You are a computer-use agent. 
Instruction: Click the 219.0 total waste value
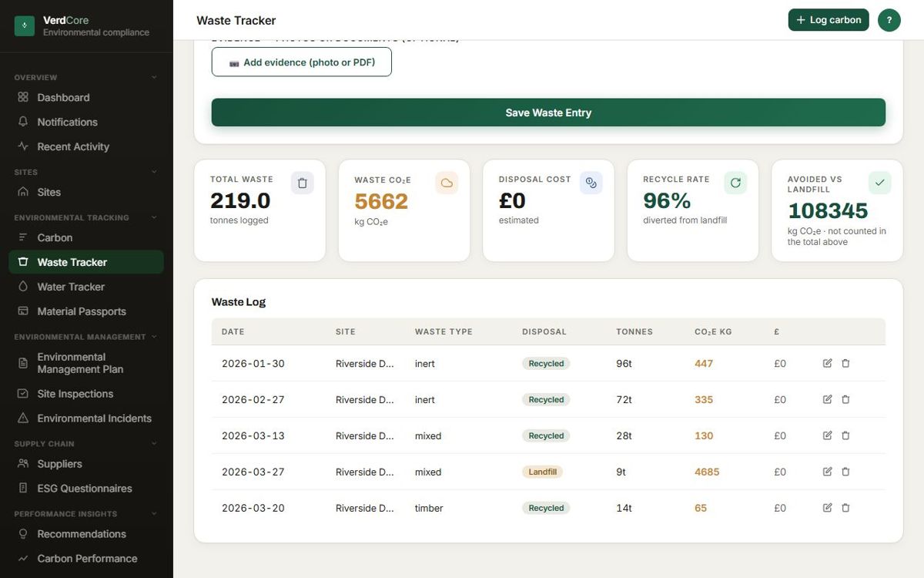pyautogui.click(x=240, y=200)
